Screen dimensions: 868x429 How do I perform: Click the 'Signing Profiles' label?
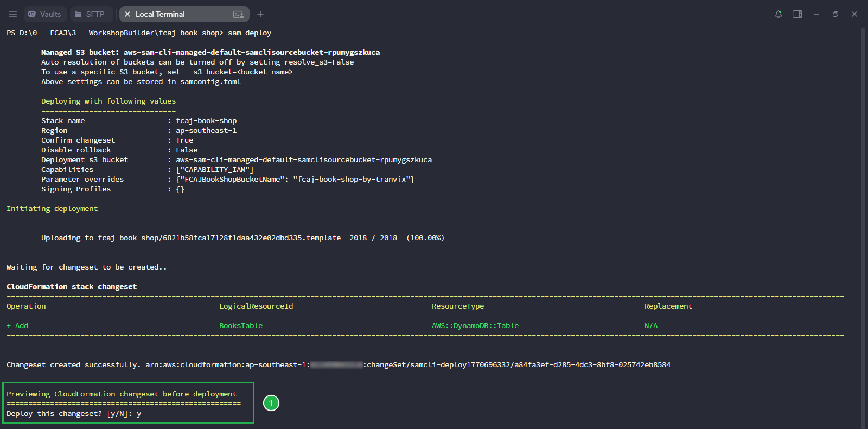click(76, 189)
